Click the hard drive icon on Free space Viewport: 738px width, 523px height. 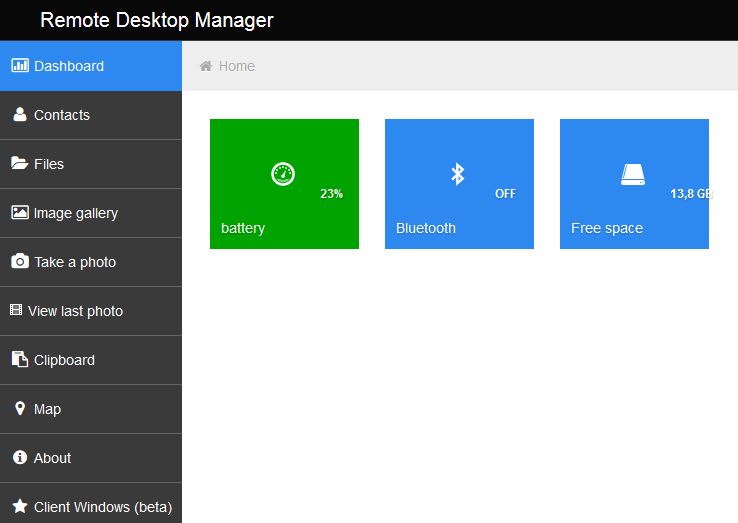[x=633, y=175]
